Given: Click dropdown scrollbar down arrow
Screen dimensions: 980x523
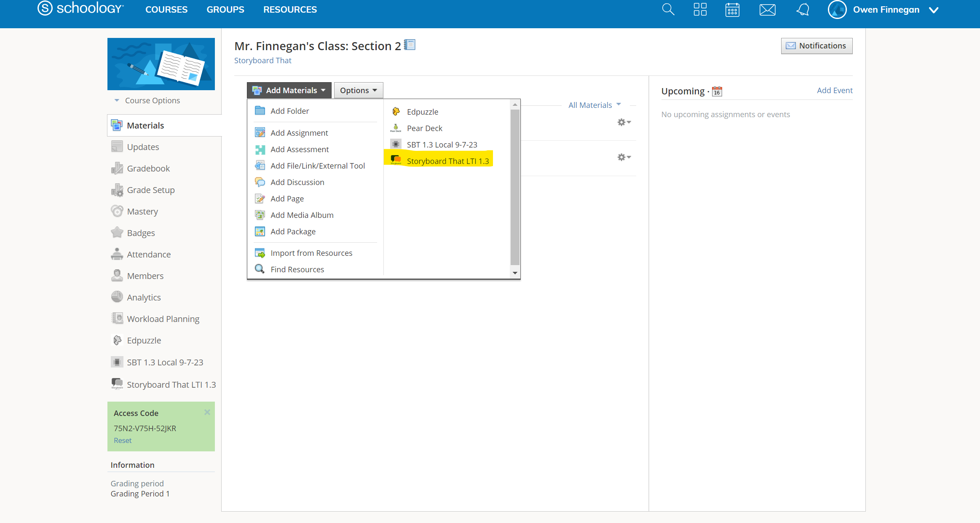Looking at the screenshot, I should point(515,273).
